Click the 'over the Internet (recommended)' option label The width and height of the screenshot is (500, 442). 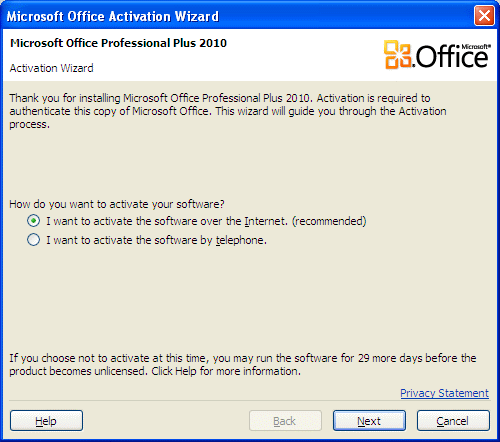coord(206,221)
